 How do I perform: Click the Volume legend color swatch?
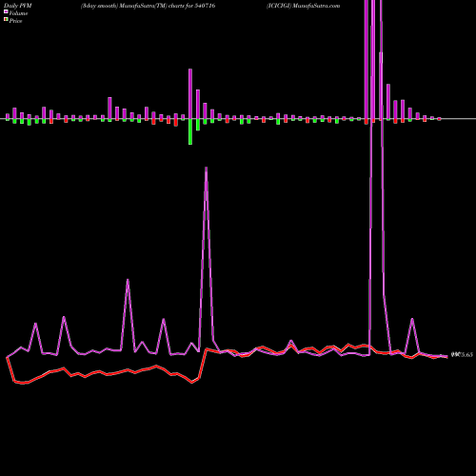pos(6,12)
